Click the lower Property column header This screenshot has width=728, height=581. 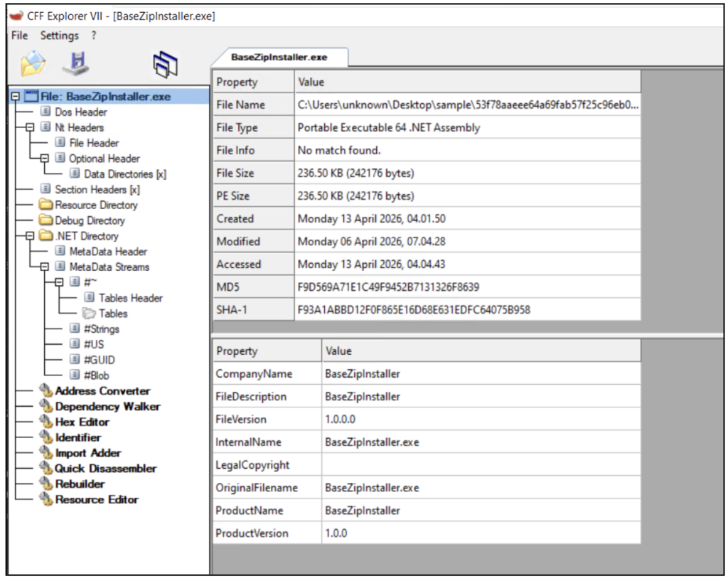[x=267, y=351]
